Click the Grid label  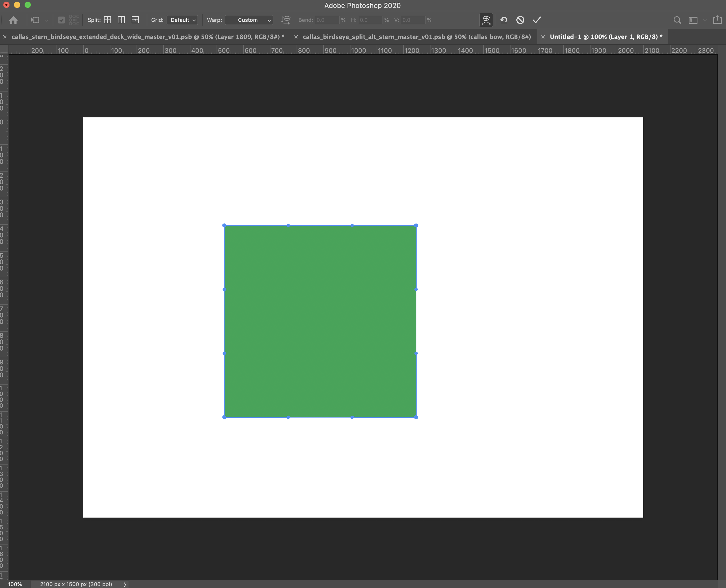157,20
